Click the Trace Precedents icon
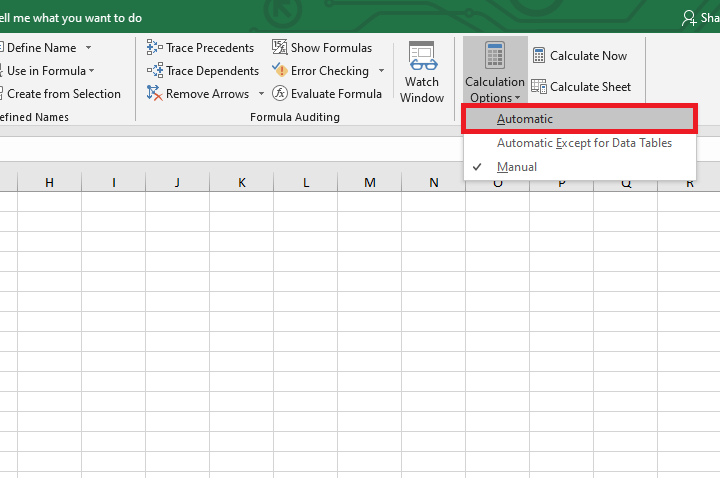This screenshot has height=478, width=720. [154, 47]
